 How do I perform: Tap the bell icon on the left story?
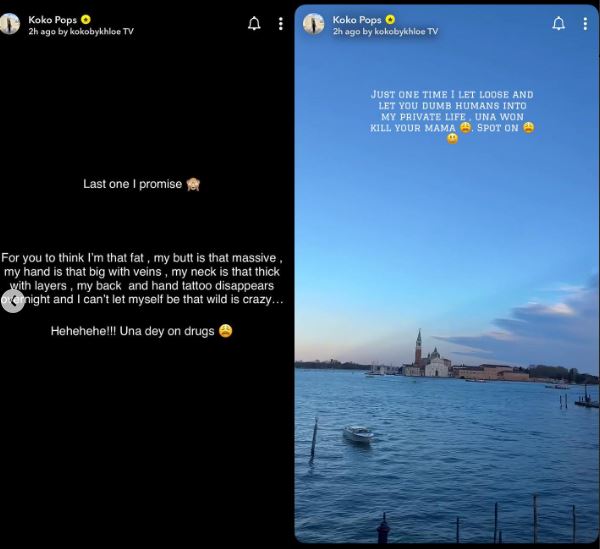coord(254,23)
